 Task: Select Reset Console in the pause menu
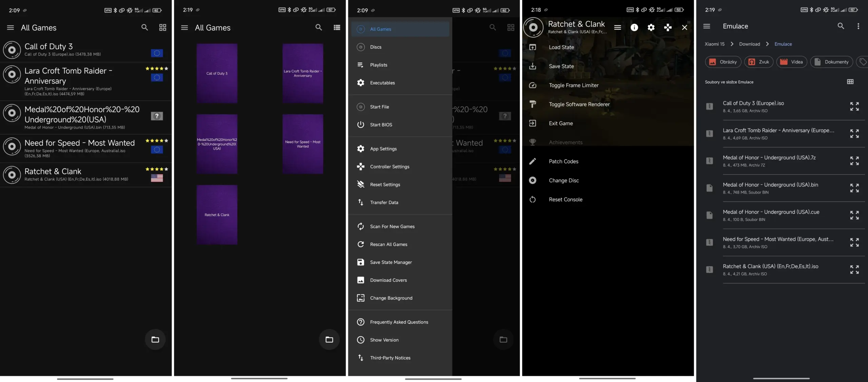tap(608, 200)
